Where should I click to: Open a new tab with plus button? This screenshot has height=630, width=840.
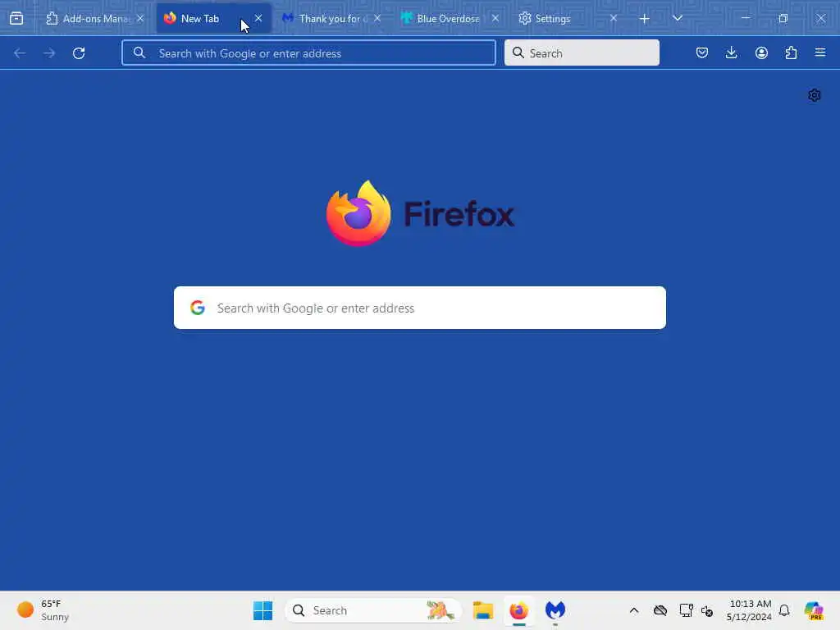pos(645,19)
